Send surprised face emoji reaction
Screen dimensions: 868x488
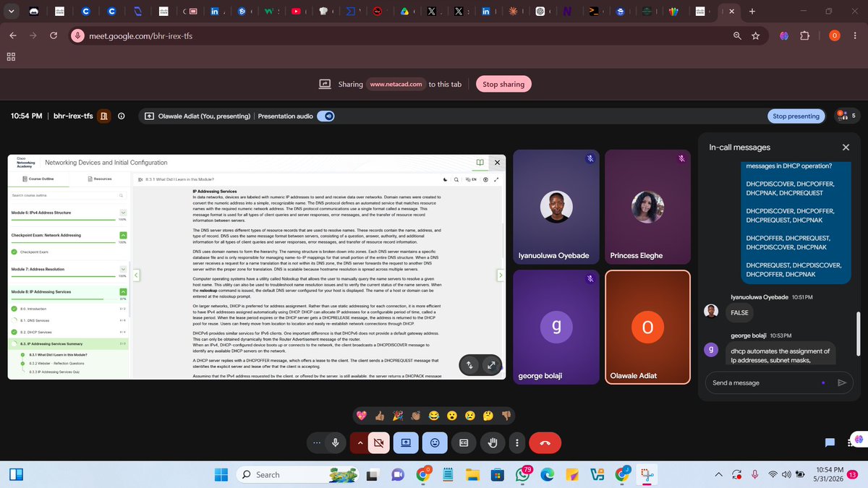coord(451,416)
